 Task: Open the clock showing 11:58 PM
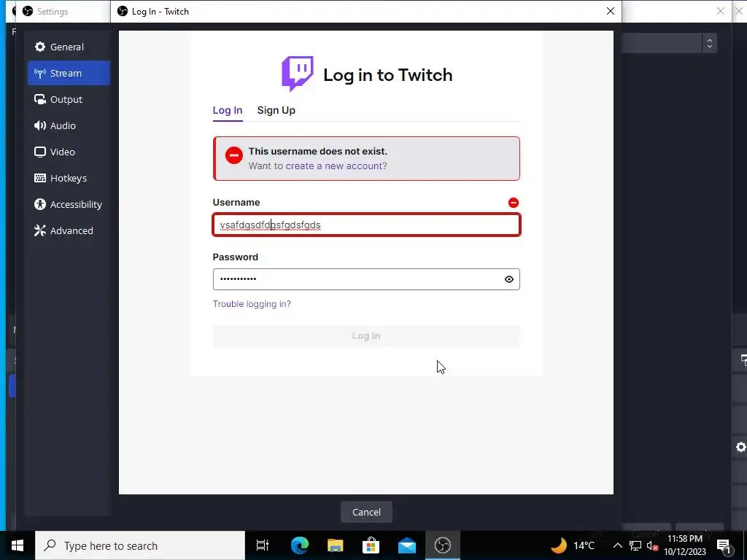pyautogui.click(x=685, y=545)
